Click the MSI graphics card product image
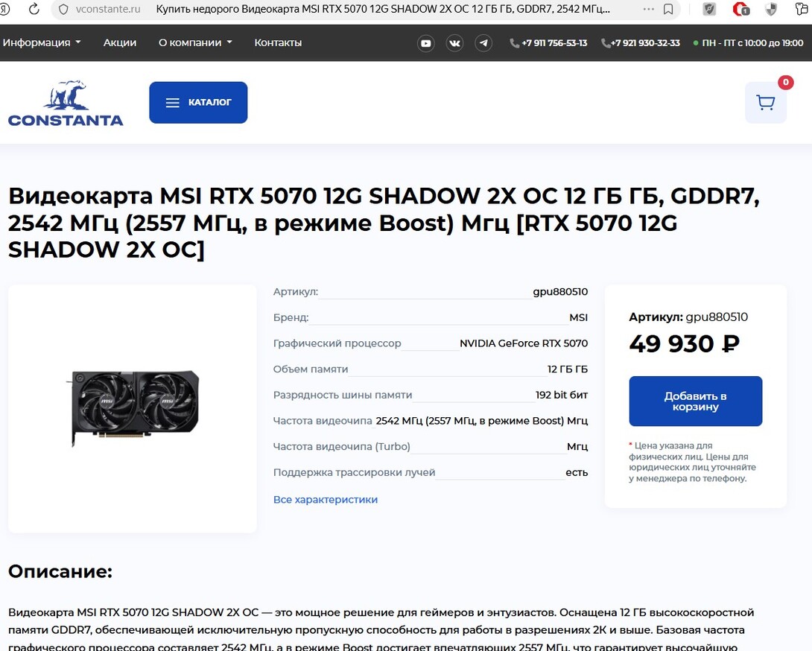The image size is (812, 651). 133,408
